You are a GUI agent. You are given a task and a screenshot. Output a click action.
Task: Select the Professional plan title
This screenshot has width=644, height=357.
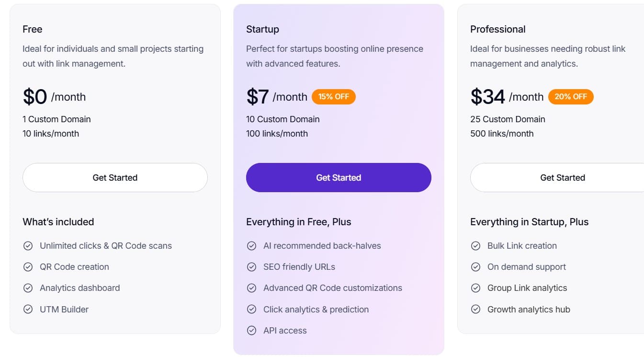[x=498, y=29]
